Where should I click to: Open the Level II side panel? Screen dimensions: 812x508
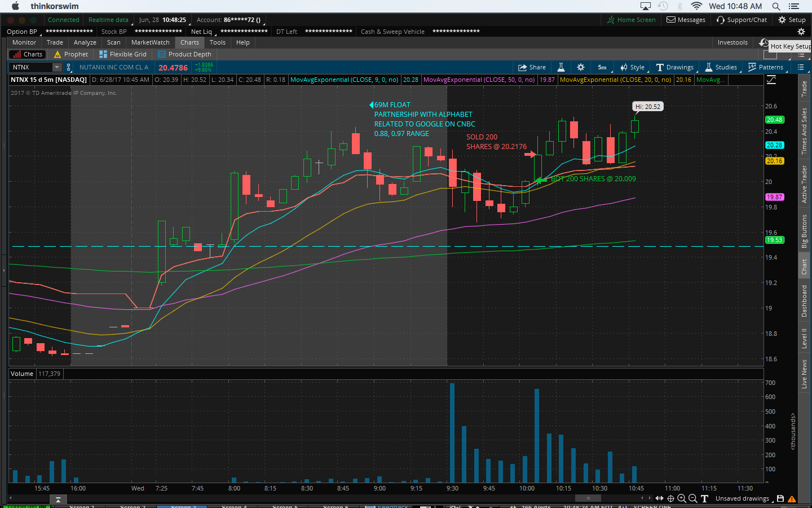click(804, 338)
